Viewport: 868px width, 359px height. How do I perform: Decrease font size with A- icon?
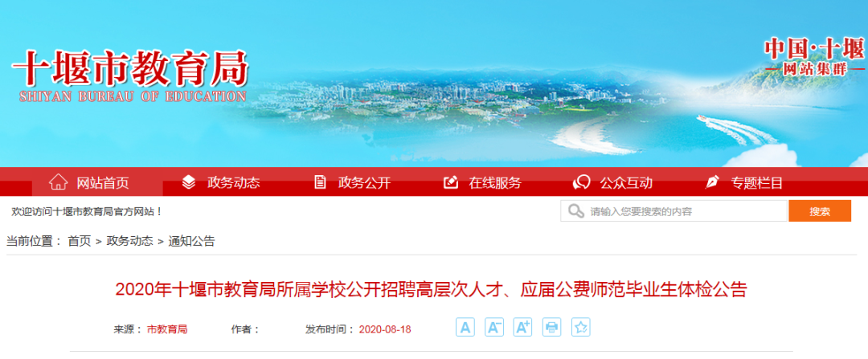click(494, 327)
